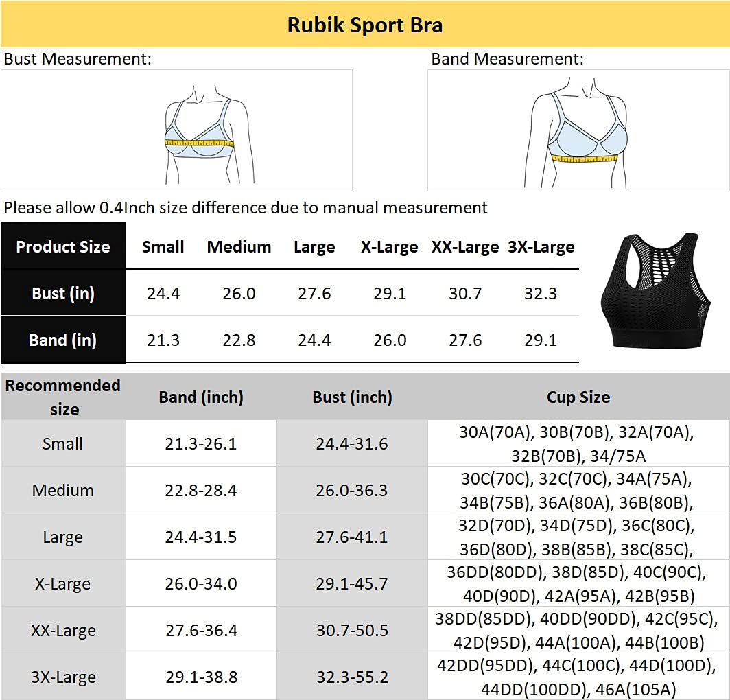Click the XX-Large column header in top table

[465, 247]
